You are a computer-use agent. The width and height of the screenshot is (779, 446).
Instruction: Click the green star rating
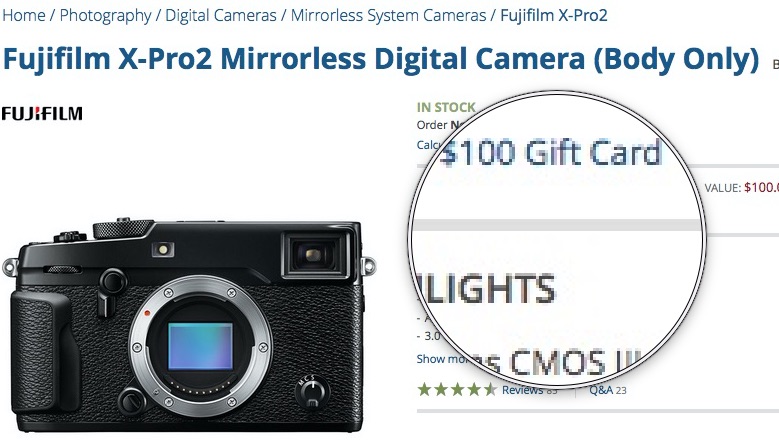(x=457, y=389)
